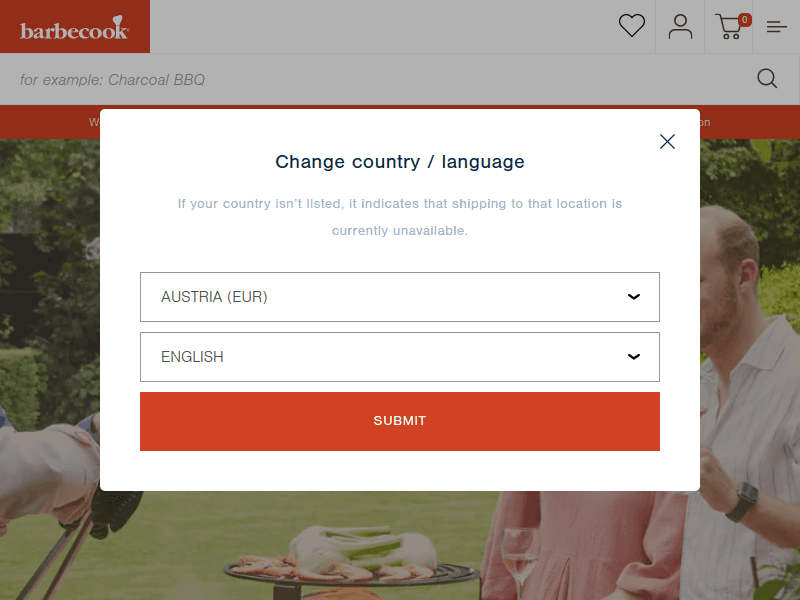800x600 pixels.
Task: Click the red promo banner strip
Action: 50,122
